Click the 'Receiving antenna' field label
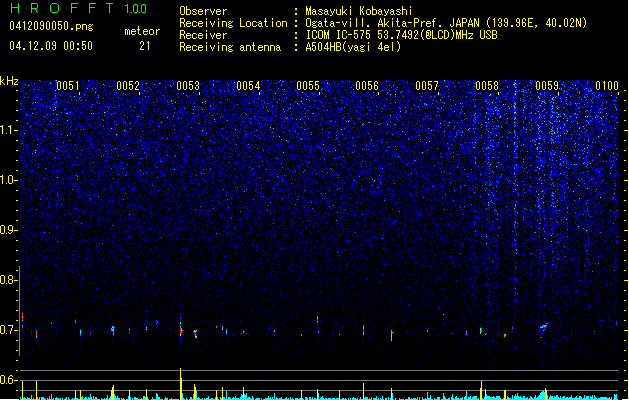Screen dimensions: 629x400 click(230, 47)
